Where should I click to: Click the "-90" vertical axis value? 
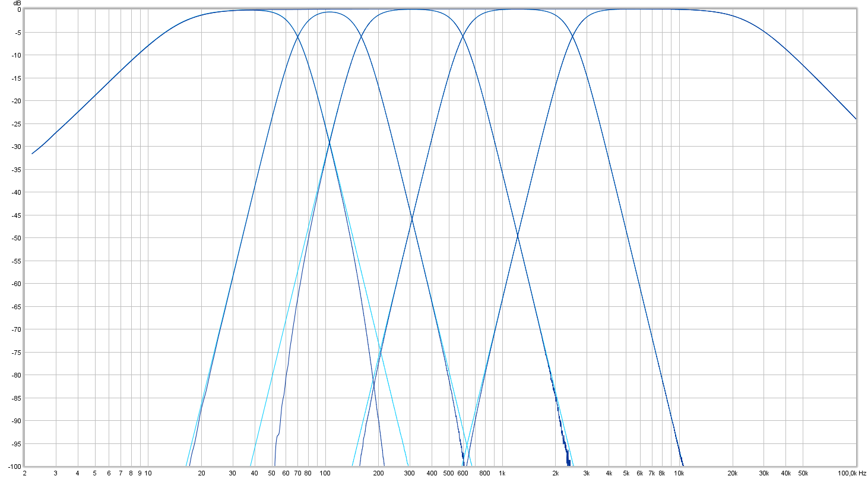tap(17, 421)
